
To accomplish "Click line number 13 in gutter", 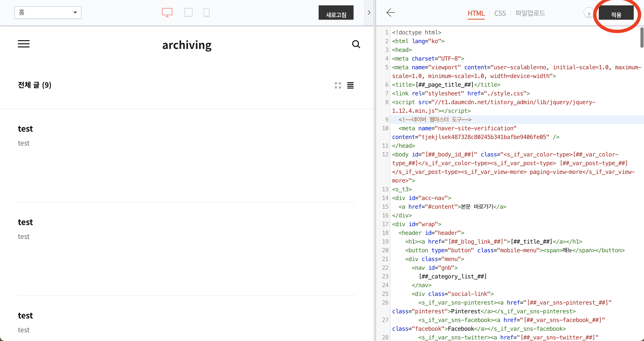I will coord(385,189).
